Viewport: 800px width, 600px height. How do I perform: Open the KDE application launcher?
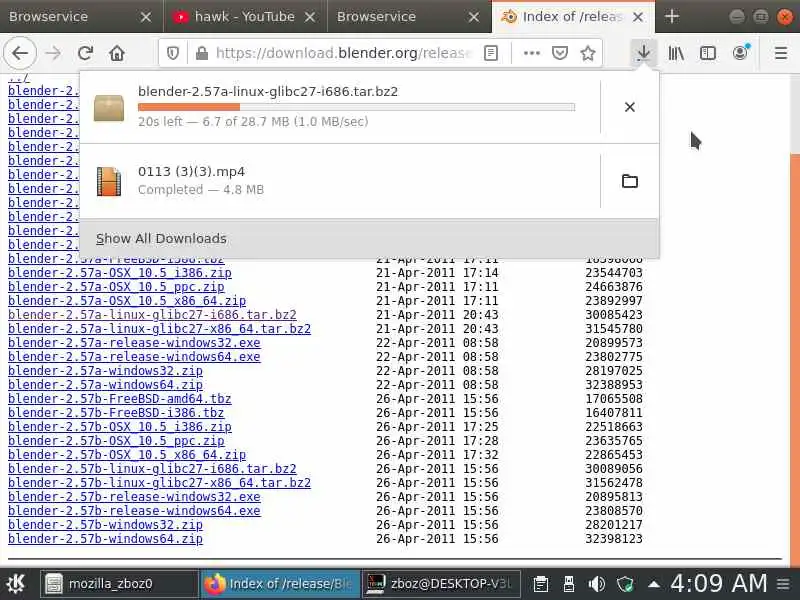[x=16, y=584]
